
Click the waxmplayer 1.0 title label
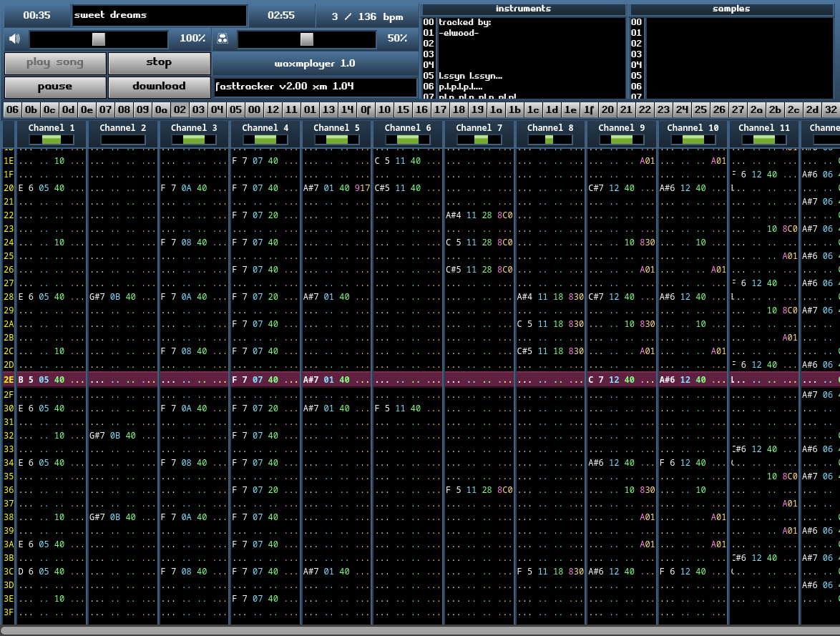click(x=315, y=63)
